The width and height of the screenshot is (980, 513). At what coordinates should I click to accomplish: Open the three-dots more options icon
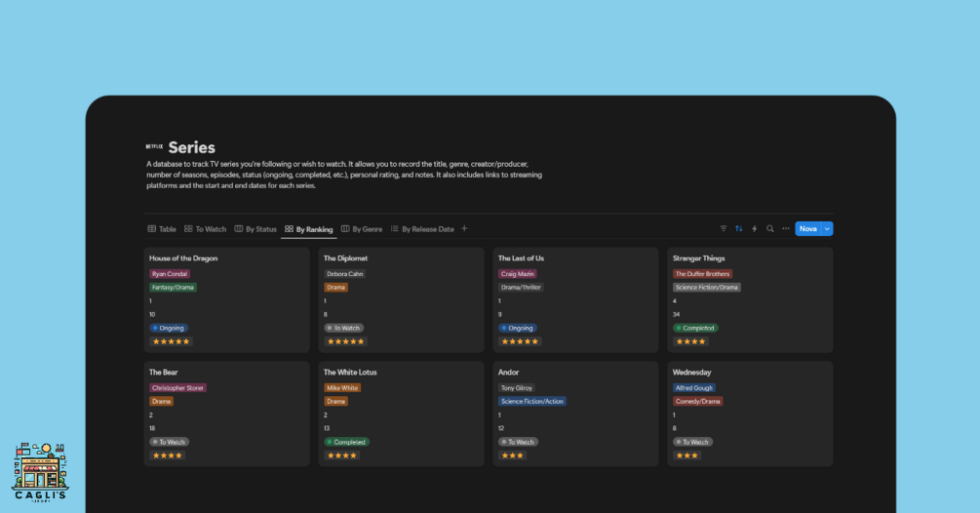pyautogui.click(x=786, y=228)
